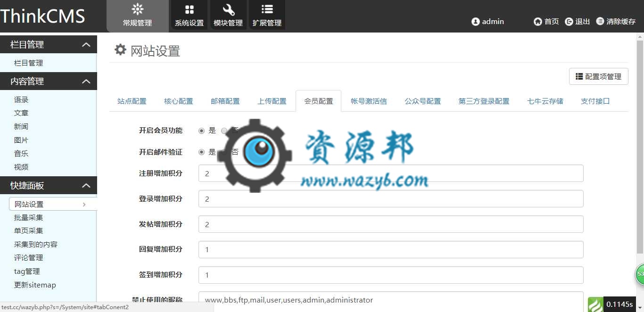The width and height of the screenshot is (644, 312).
Task: Open 音乐 in content menu
Action: [21, 154]
